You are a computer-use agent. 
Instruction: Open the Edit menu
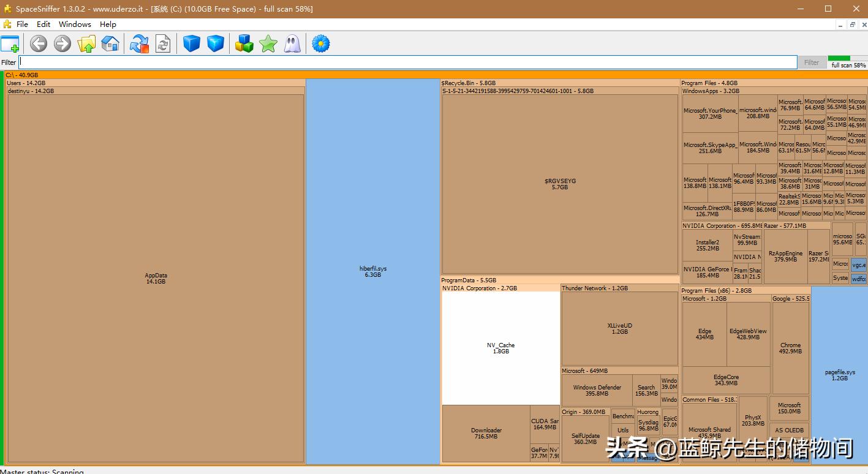[x=43, y=24]
